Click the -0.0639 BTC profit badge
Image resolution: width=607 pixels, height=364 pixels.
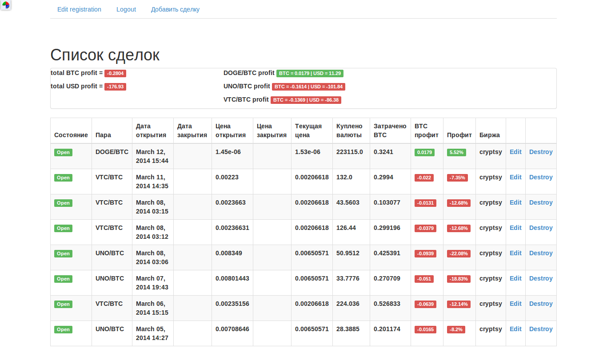point(425,304)
